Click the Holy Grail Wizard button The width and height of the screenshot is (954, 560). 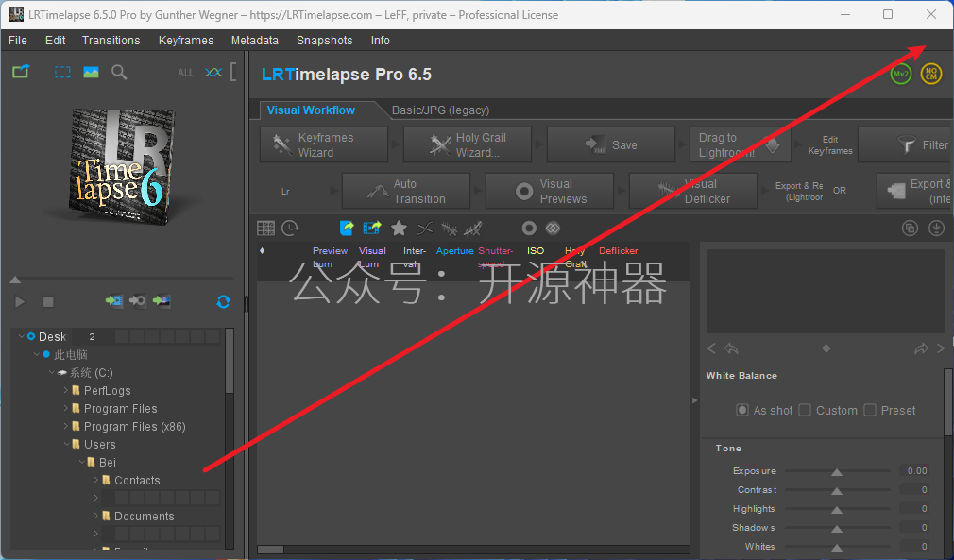[468, 144]
